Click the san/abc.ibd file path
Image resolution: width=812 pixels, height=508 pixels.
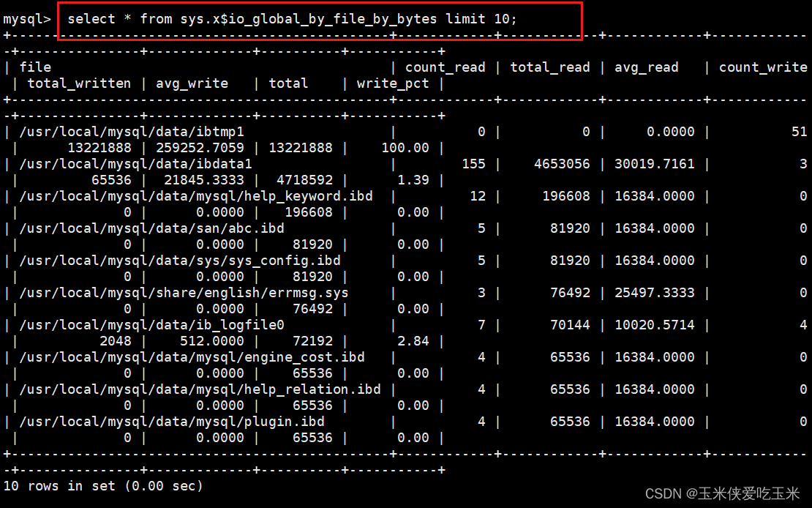148,228
